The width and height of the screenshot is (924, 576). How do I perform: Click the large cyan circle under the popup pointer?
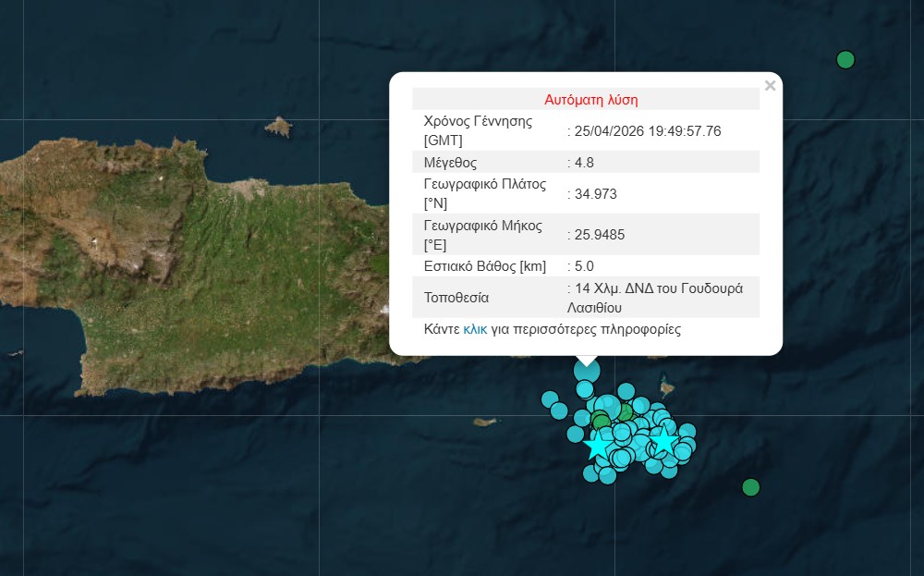(587, 371)
